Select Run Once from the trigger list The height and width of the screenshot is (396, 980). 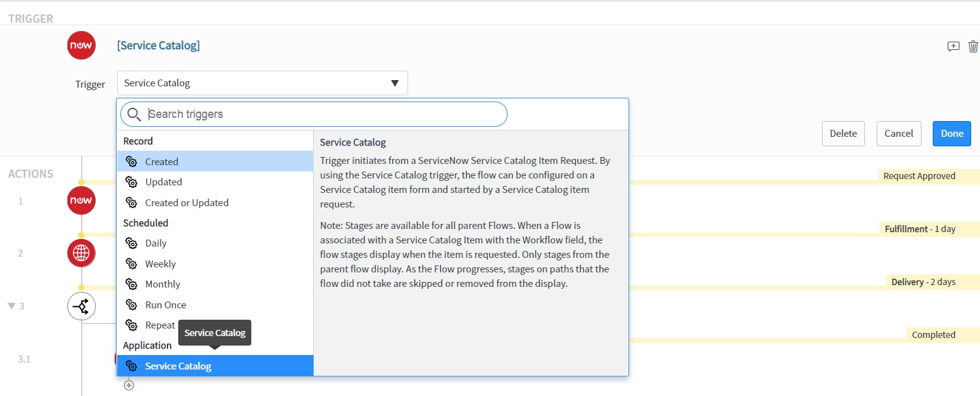(166, 305)
